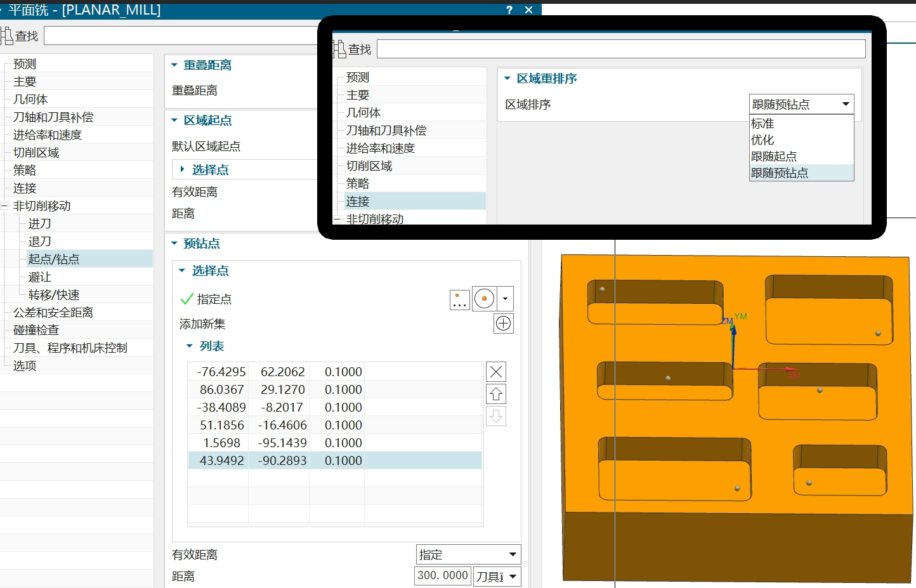Open 公差和安全距离 page
The width and height of the screenshot is (916, 588).
pos(53,313)
